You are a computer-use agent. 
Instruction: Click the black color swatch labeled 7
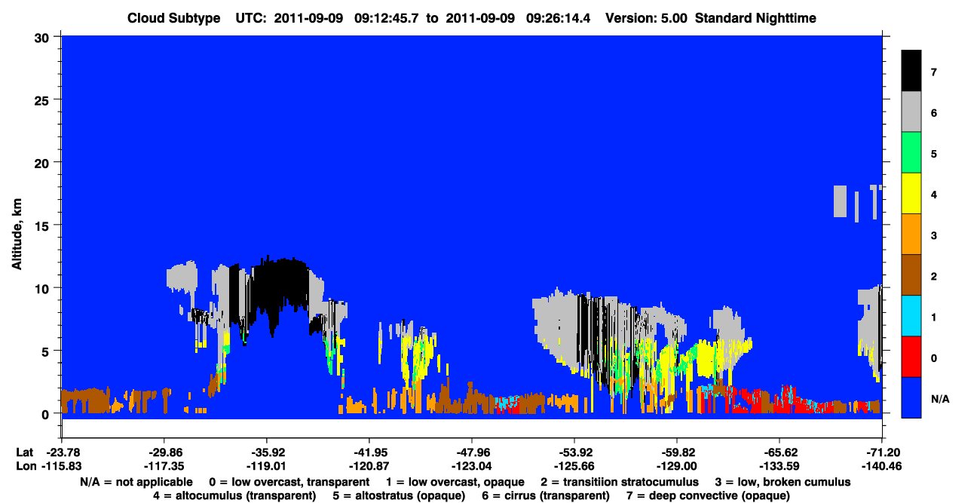[911, 71]
